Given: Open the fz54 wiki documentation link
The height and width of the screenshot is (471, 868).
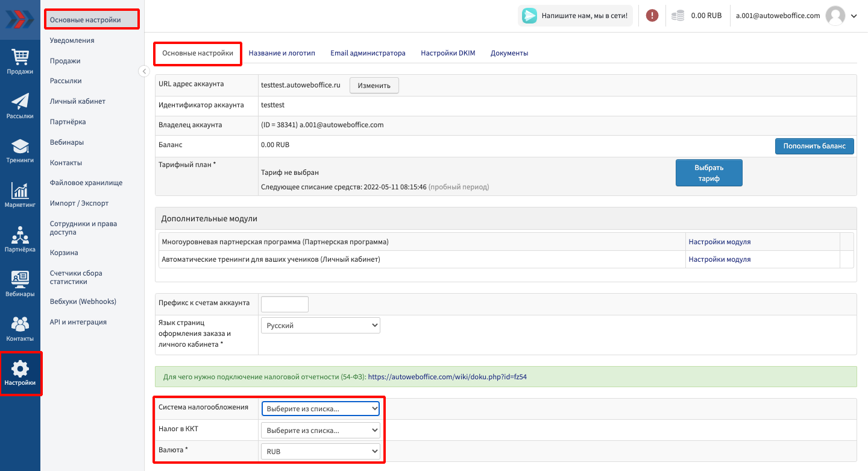Looking at the screenshot, I should pos(447,377).
